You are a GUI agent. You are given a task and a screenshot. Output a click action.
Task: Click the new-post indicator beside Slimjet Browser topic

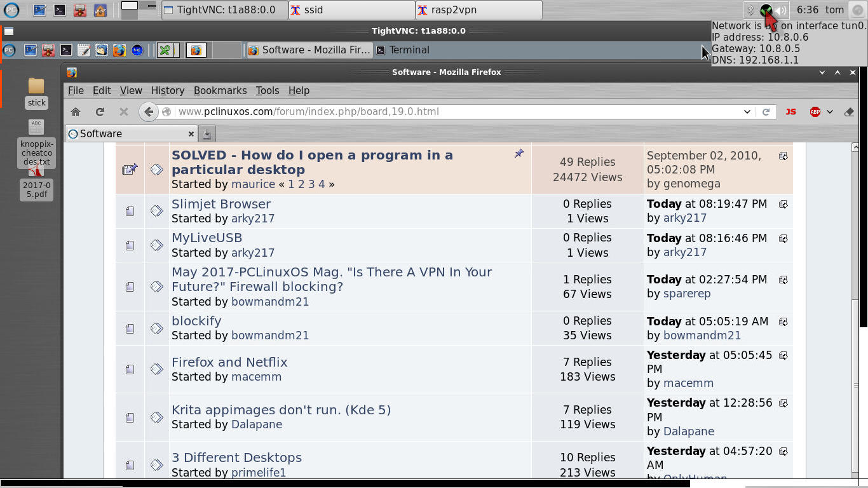click(156, 210)
